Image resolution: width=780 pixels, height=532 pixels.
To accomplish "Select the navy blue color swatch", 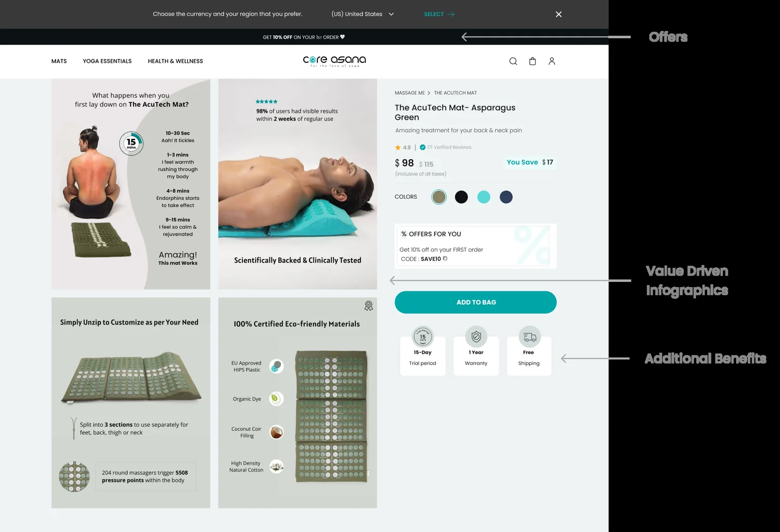I will pyautogui.click(x=506, y=197).
